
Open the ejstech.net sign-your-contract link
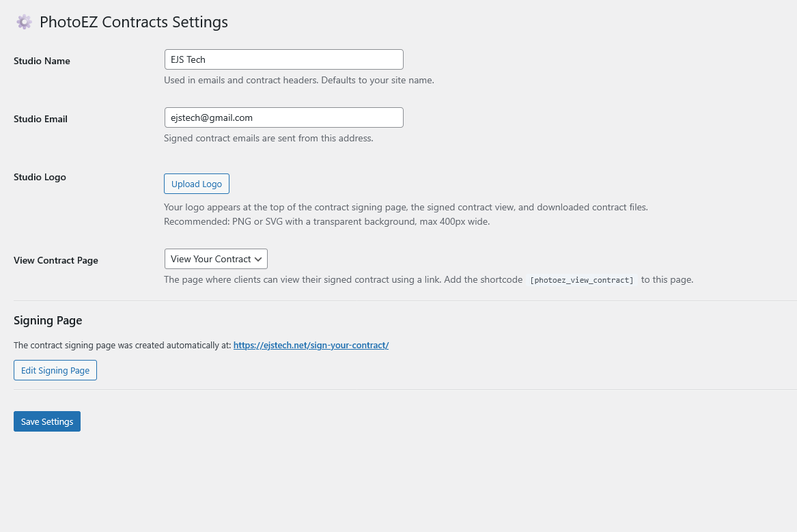[311, 346]
